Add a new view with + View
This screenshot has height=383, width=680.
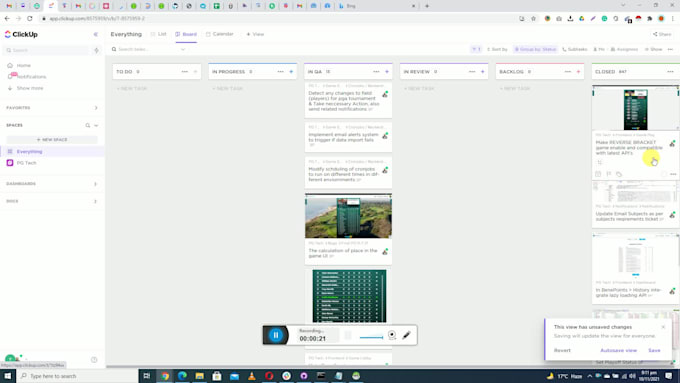tap(255, 34)
